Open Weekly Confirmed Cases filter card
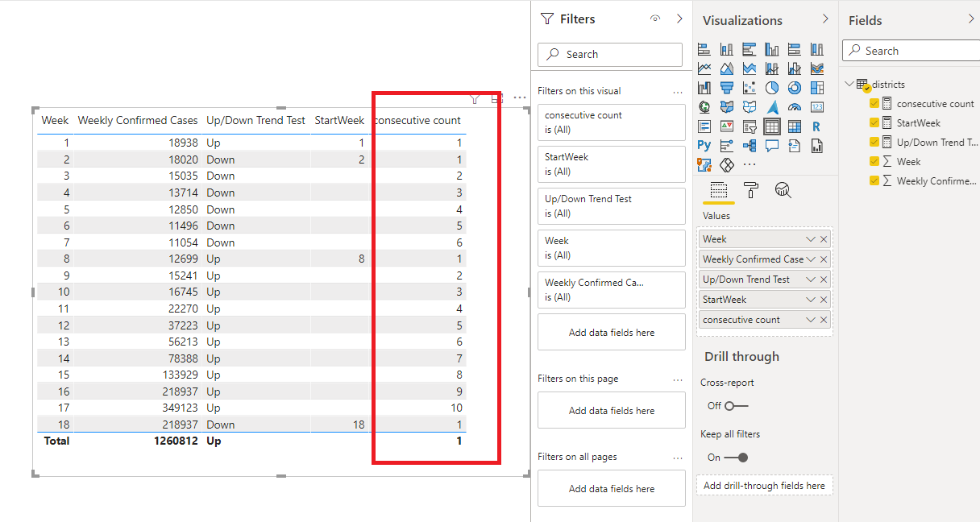The height and width of the screenshot is (522, 980). click(x=612, y=289)
